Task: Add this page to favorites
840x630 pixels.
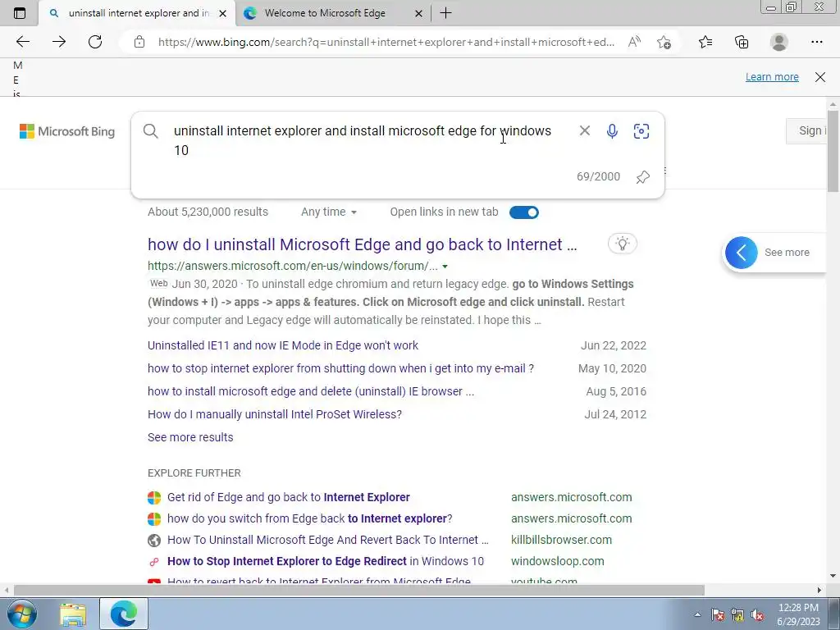Action: point(664,42)
